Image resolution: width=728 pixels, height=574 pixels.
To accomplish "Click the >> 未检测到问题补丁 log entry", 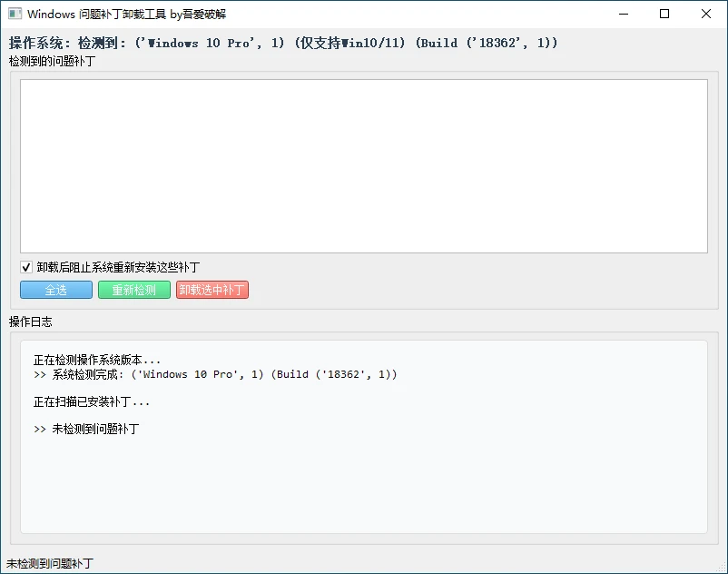I will click(x=86, y=429).
